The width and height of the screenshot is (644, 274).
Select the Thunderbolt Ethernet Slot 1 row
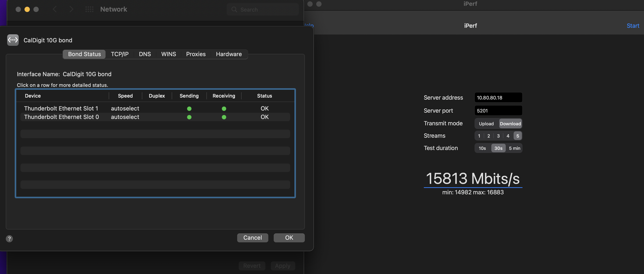coord(155,108)
